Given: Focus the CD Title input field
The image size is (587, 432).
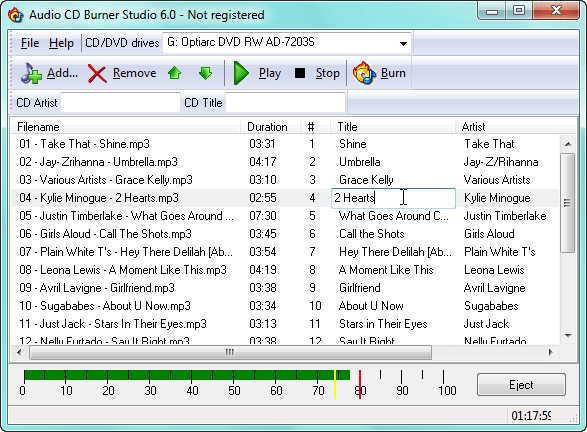Looking at the screenshot, I should (285, 103).
